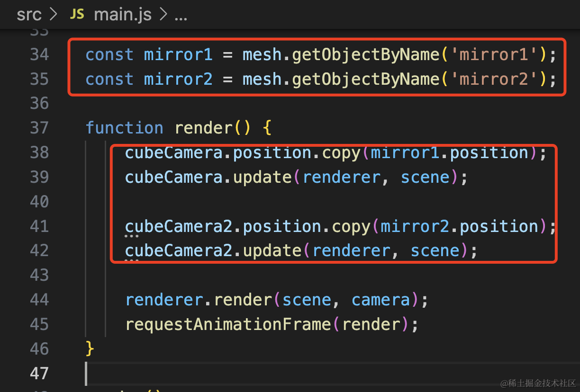Viewport: 580px width, 392px height.
Task: Click line number 47 in gutter
Action: click(x=39, y=374)
